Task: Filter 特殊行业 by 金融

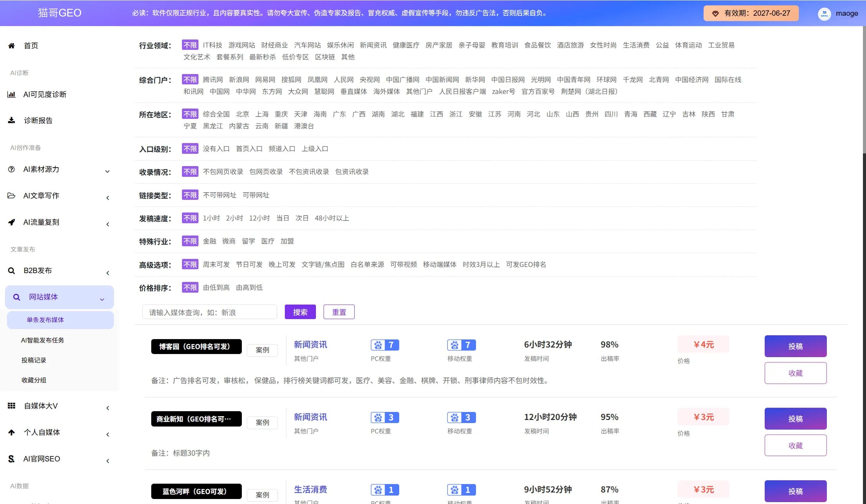Action: point(210,241)
